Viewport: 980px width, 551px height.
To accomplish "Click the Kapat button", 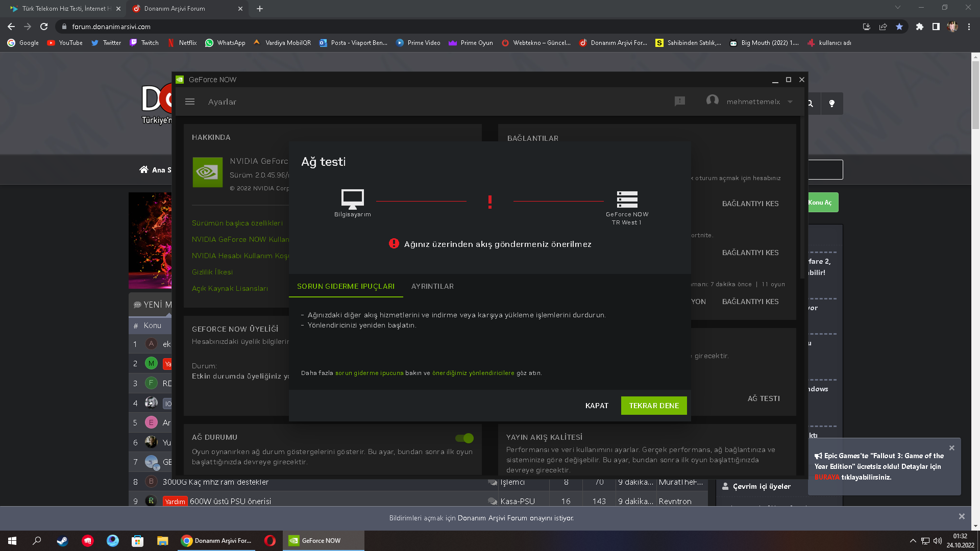I will tap(597, 406).
